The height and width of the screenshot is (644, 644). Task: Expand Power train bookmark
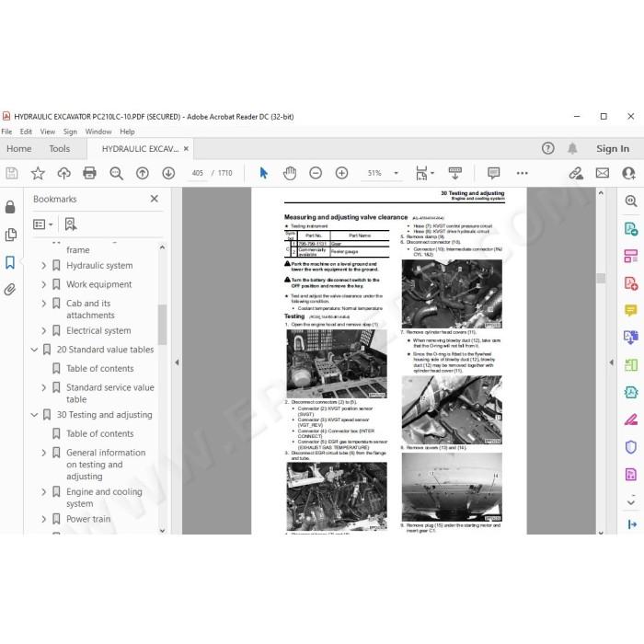tap(43, 519)
